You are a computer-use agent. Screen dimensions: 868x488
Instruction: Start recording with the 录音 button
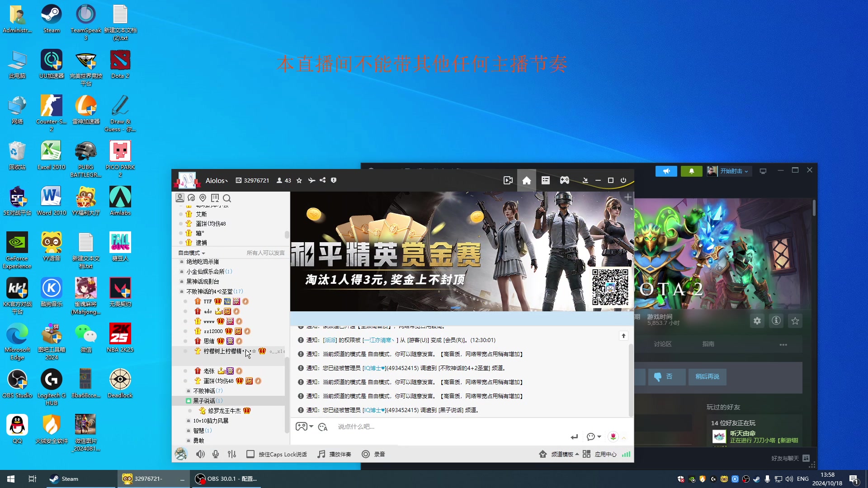(373, 454)
